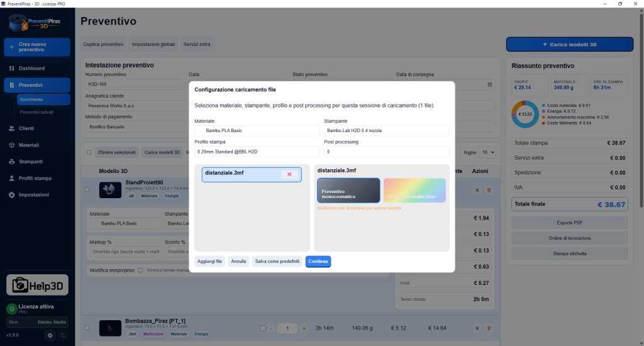
Task: Click the Elimina selezionati button
Action: click(x=116, y=152)
